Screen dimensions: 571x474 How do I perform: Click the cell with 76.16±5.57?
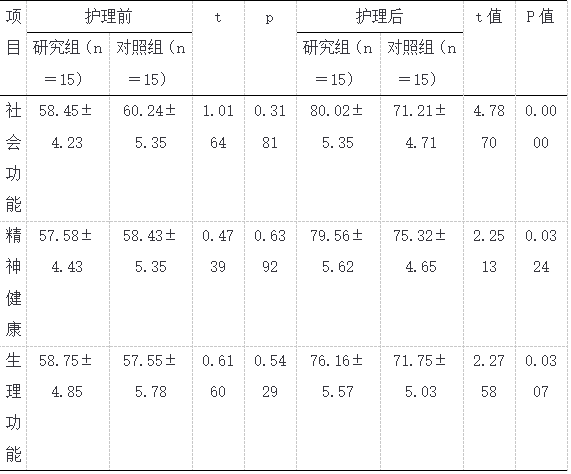pos(339,408)
